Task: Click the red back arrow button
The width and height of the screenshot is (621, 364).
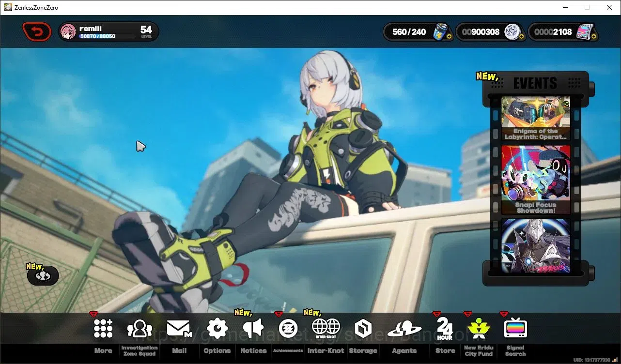Action: (37, 32)
